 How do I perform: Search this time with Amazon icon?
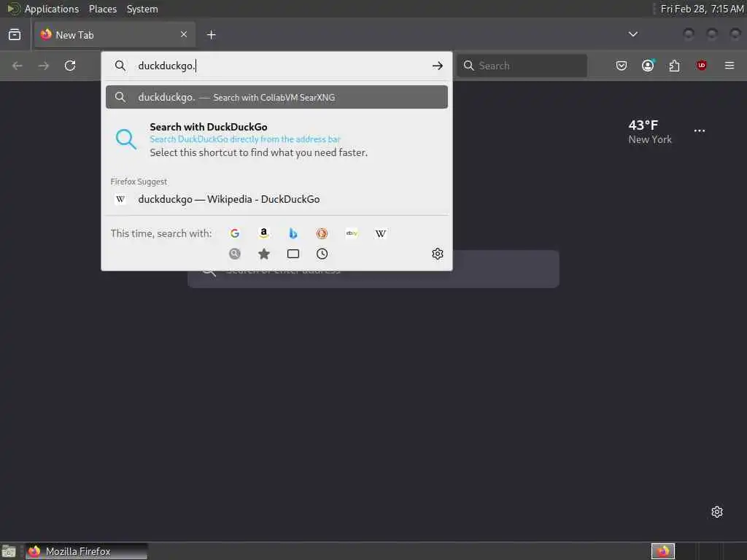coord(263,233)
